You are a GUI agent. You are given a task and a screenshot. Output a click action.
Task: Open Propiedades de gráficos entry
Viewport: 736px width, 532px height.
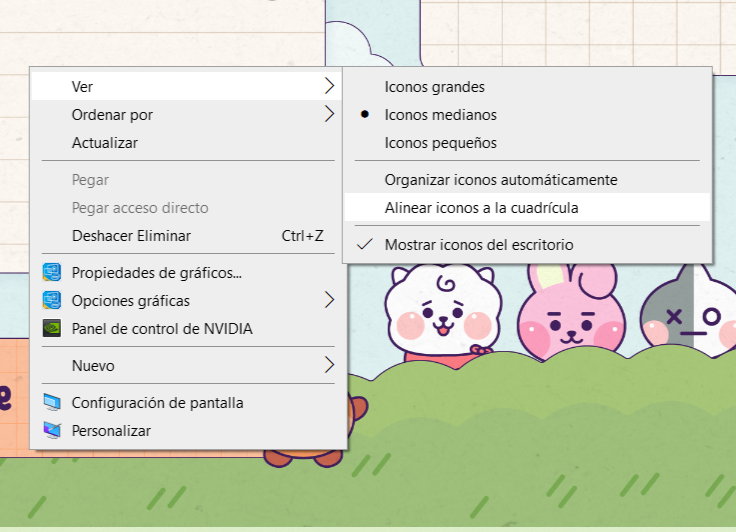click(186, 273)
